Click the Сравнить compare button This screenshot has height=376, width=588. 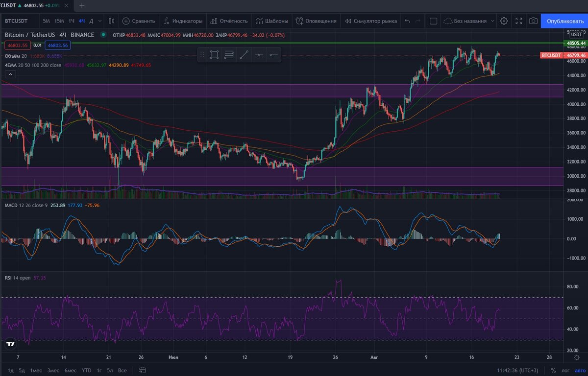[139, 21]
